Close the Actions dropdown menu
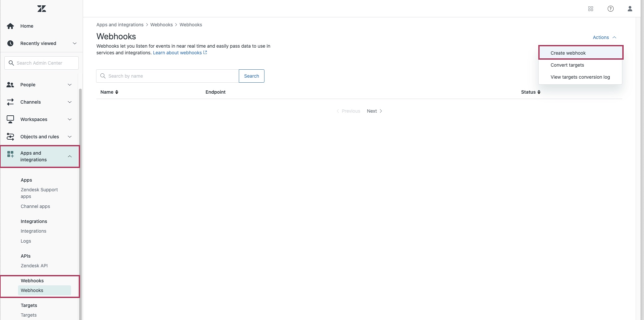 604,37
